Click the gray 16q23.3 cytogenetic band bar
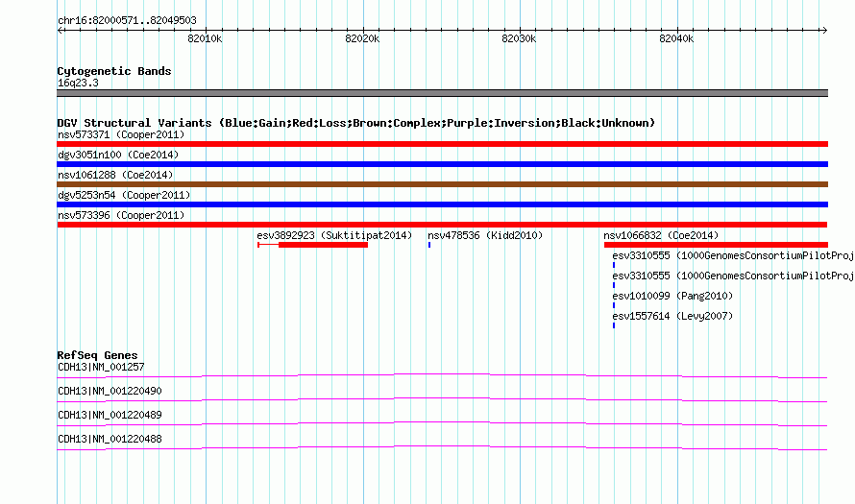855x504 pixels. 442,93
